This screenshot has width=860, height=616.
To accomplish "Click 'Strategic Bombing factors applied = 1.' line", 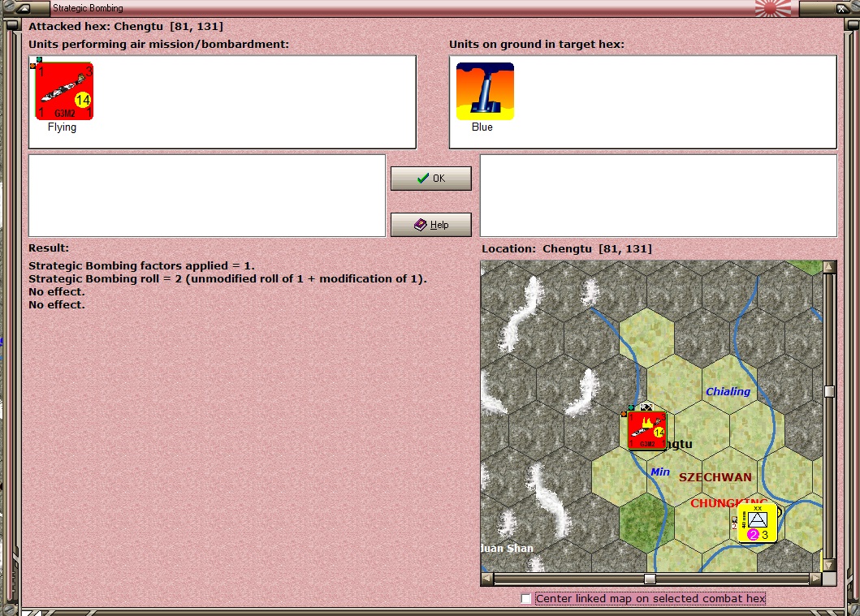I will coord(141,266).
